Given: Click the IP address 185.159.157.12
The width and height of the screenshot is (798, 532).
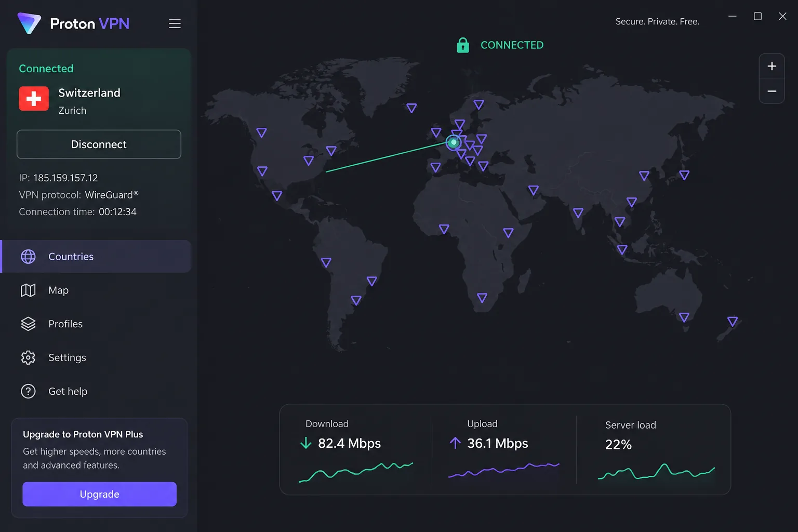Looking at the screenshot, I should pyautogui.click(x=65, y=178).
